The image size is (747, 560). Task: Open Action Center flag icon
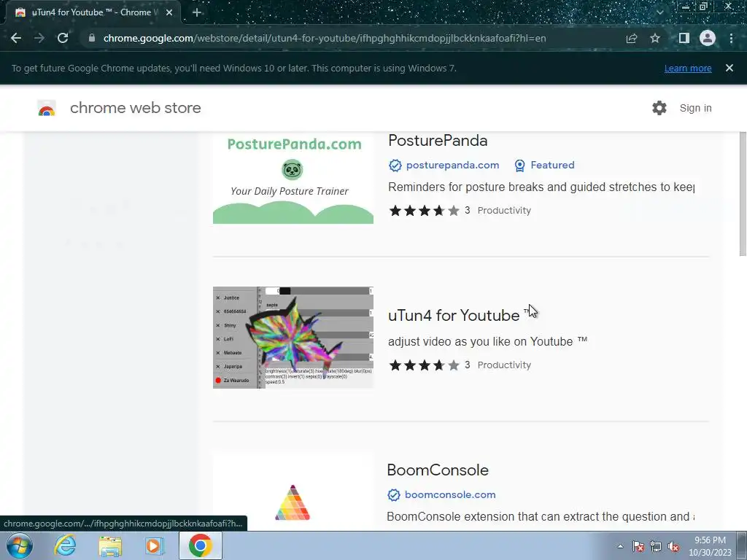638,546
